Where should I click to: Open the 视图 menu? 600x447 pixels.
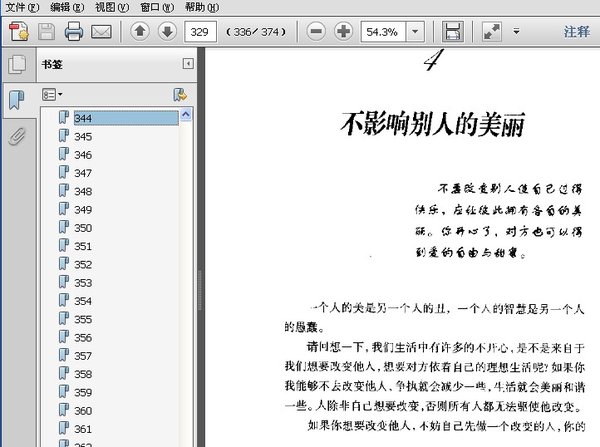(112, 7)
